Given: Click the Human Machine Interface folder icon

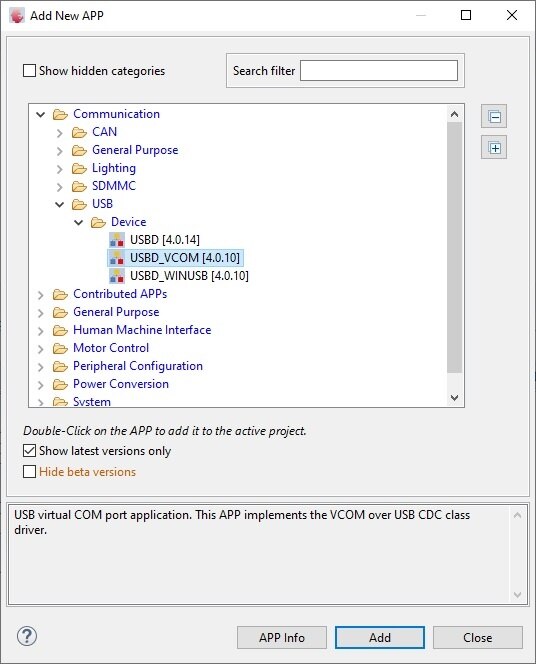Looking at the screenshot, I should (60, 330).
